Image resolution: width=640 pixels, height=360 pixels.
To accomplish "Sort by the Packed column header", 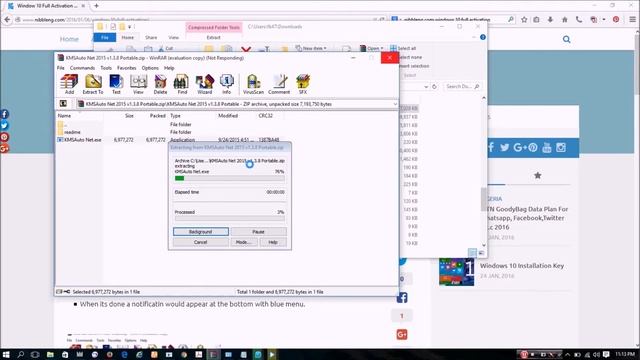I will click(x=157, y=116).
